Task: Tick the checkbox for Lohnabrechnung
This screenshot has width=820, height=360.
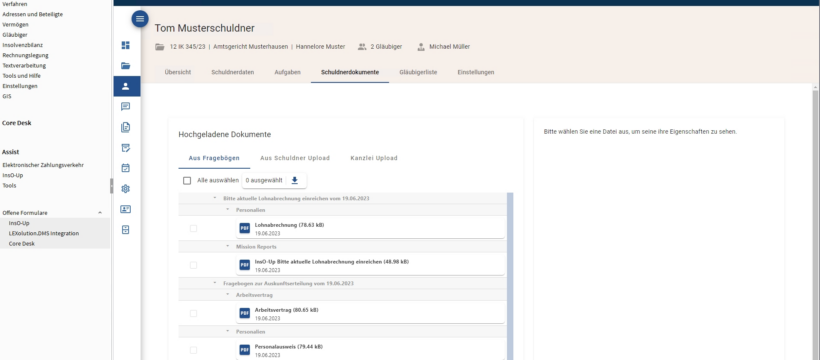Action: 193,229
